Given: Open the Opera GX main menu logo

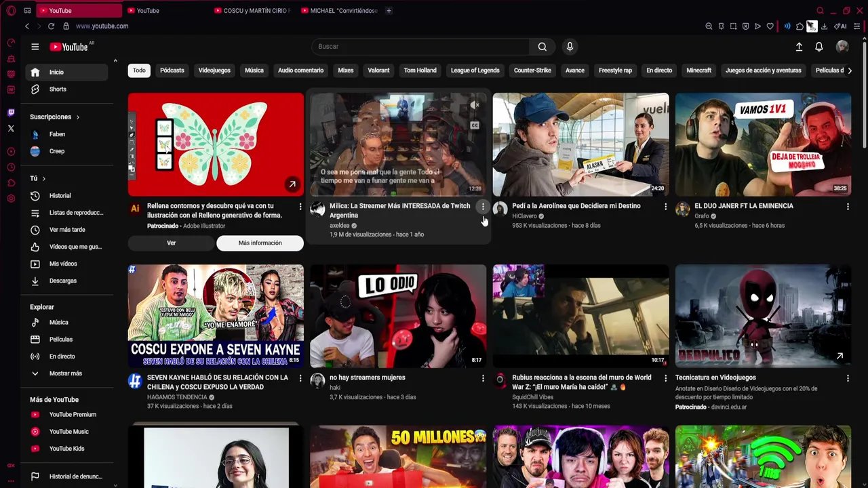Looking at the screenshot, I should pos(11,10).
